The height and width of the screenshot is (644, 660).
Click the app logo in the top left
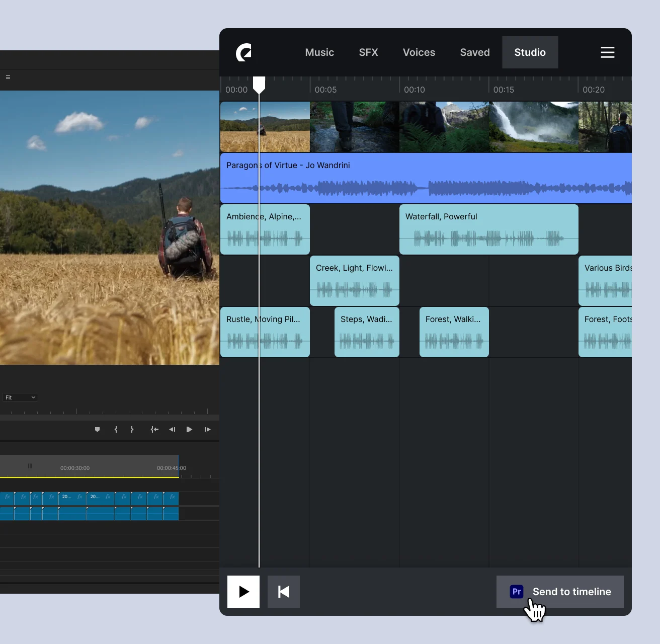pos(243,52)
